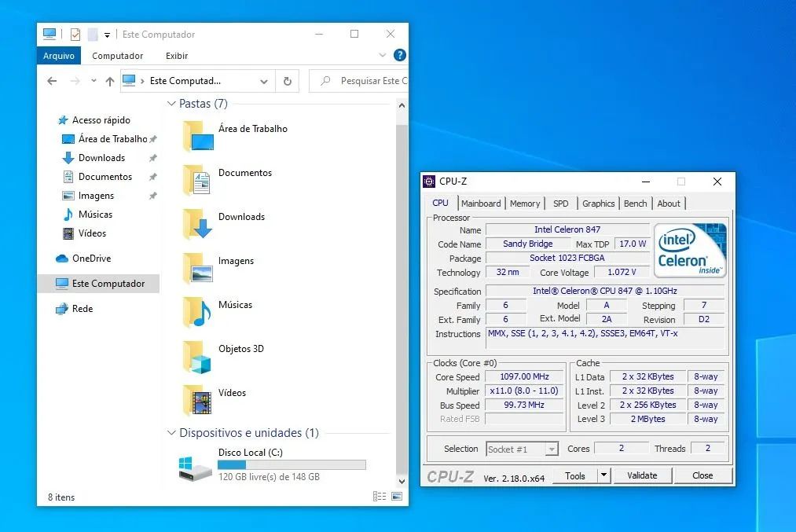Open recent locations dropdown arrow
The height and width of the screenshot is (532, 796).
click(x=94, y=81)
